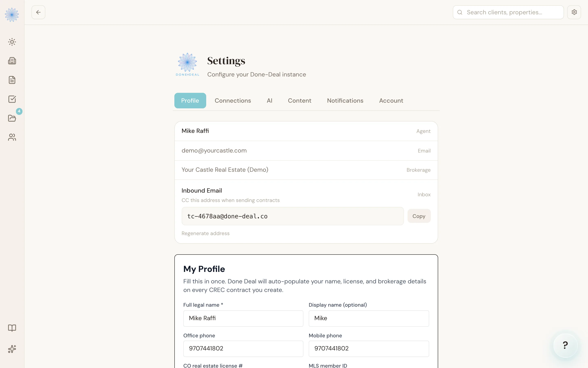
Task: Click the Done-Deal flower logo in sidebar
Action: (12, 15)
